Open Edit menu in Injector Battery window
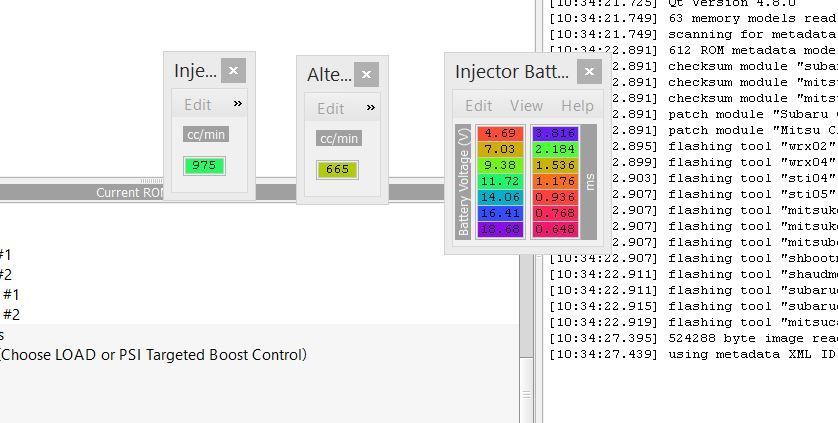This screenshot has height=423, width=838. click(478, 105)
